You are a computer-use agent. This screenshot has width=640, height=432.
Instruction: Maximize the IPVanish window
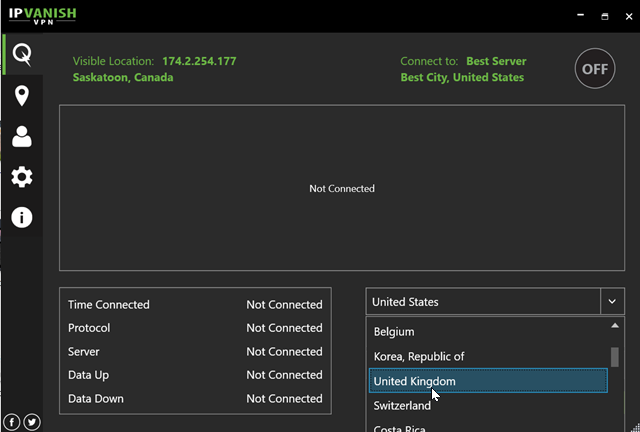(604, 16)
